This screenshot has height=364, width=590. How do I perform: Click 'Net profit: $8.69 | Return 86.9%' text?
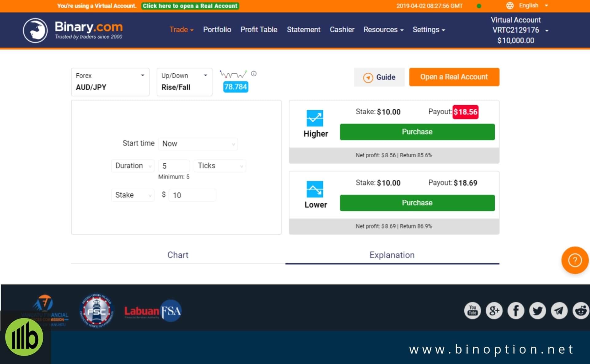[394, 226]
